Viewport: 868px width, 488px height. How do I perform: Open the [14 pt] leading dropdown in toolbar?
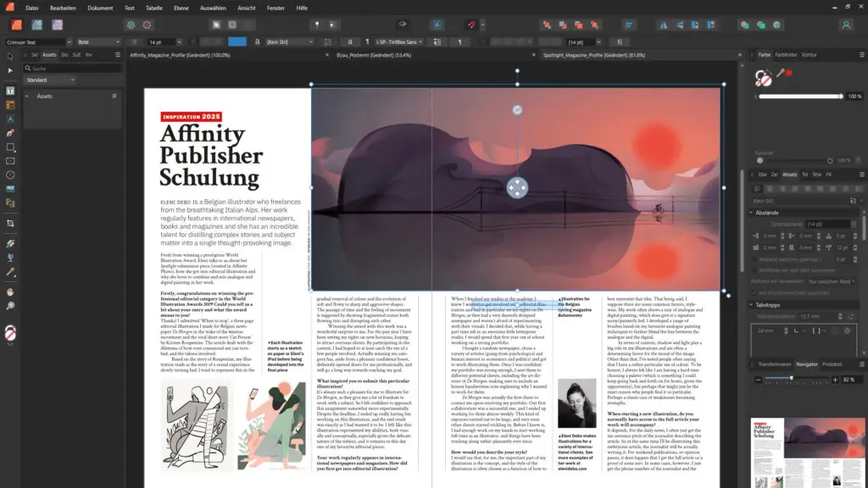[598, 42]
